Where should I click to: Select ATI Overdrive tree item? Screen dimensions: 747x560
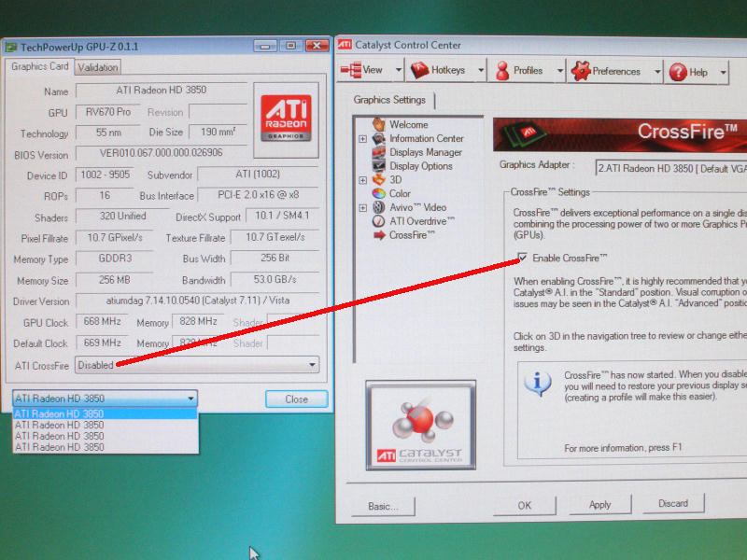[421, 221]
